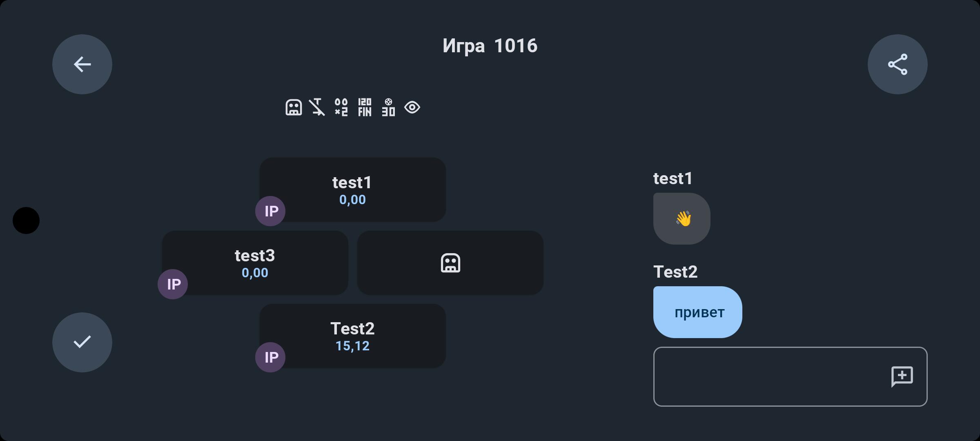Image resolution: width=980 pixels, height=441 pixels.
Task: Click IP badge on test3 card
Action: 173,284
